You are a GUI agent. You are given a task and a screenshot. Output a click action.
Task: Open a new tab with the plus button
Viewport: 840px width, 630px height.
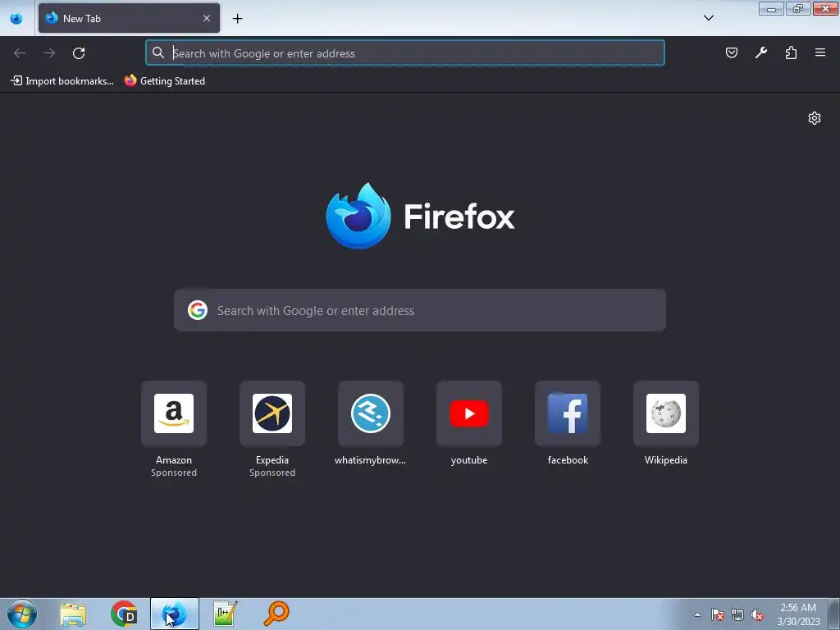point(237,19)
